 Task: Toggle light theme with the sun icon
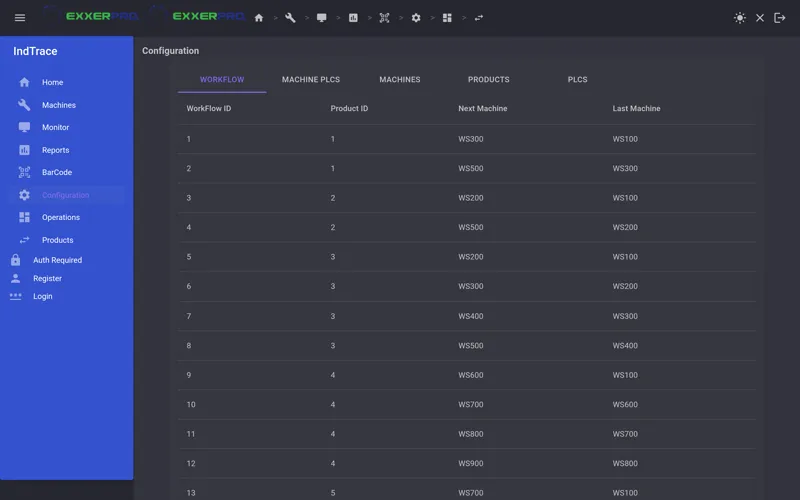click(740, 18)
